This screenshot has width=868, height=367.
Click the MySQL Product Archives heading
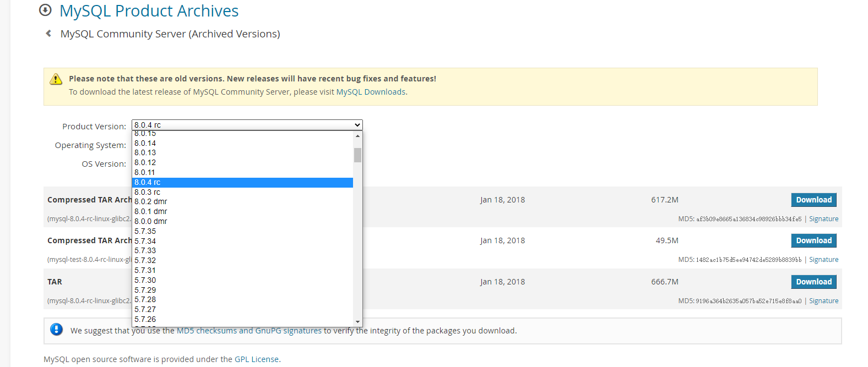(x=149, y=11)
